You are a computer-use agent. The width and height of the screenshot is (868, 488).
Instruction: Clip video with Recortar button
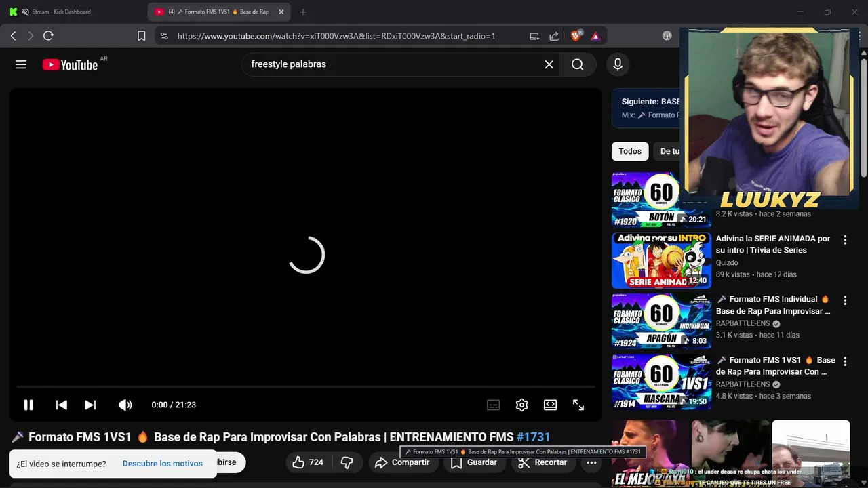point(542,462)
